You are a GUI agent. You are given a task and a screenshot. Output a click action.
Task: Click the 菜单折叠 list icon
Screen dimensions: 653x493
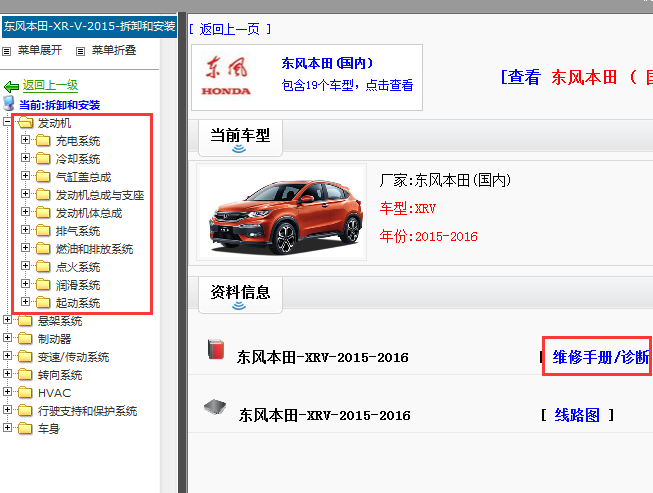pos(80,51)
